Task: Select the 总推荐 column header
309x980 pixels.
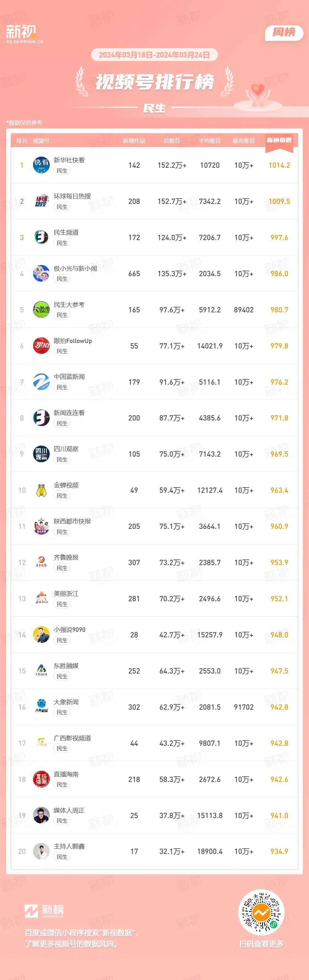Action: [x=172, y=141]
